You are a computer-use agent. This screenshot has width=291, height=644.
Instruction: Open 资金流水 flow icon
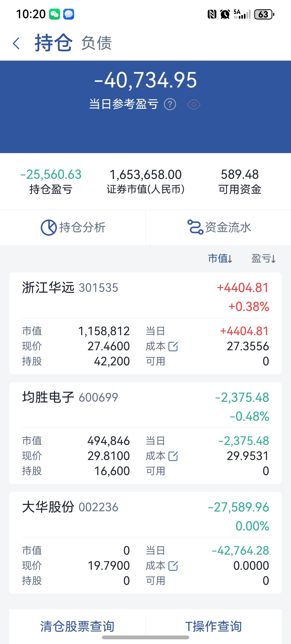coord(195,227)
